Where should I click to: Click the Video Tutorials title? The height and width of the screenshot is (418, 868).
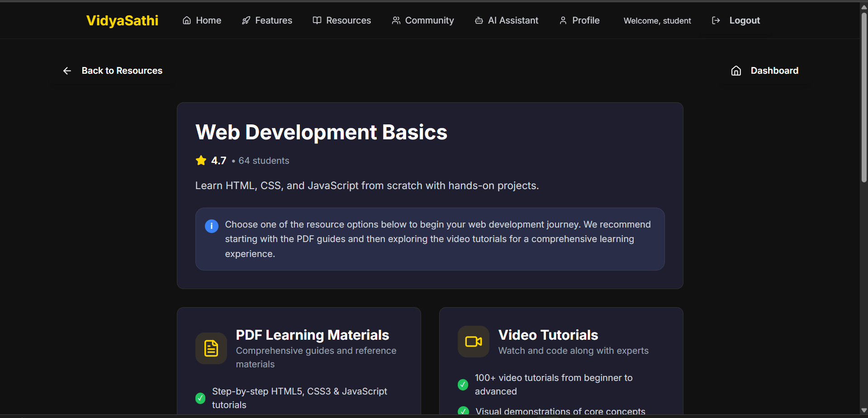[548, 335]
